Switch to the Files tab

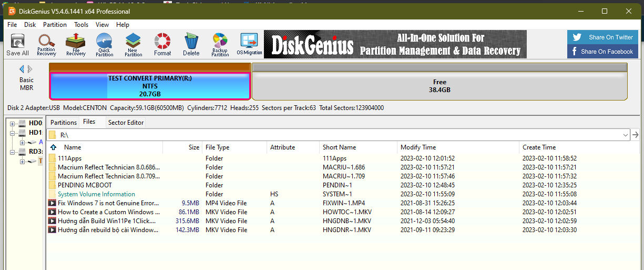[89, 122]
